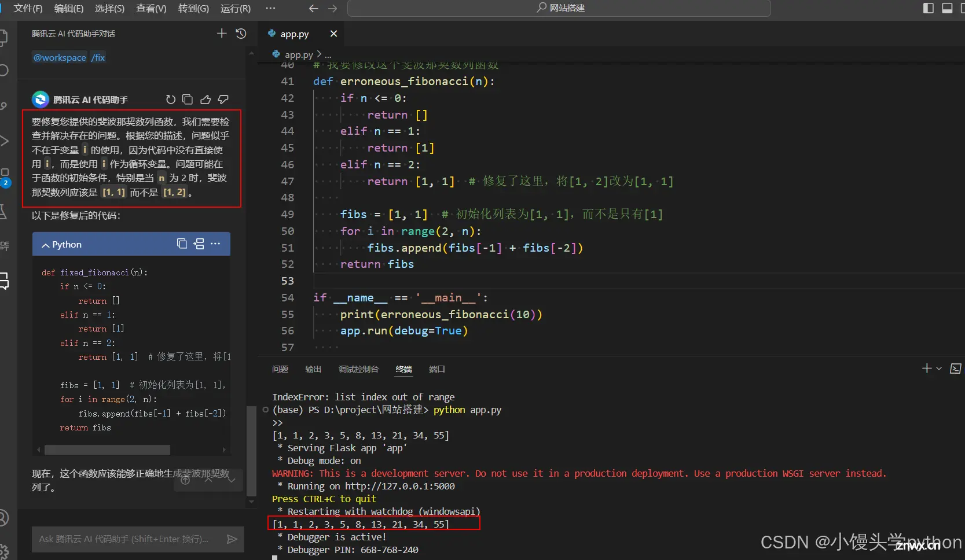The image size is (965, 560).
Task: Switch to the 调试控制台 panel tab
Action: 358,369
